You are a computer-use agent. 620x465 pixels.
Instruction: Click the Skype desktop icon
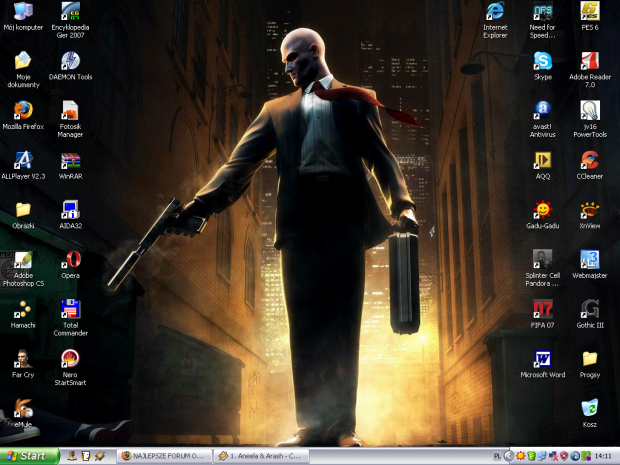[542, 60]
